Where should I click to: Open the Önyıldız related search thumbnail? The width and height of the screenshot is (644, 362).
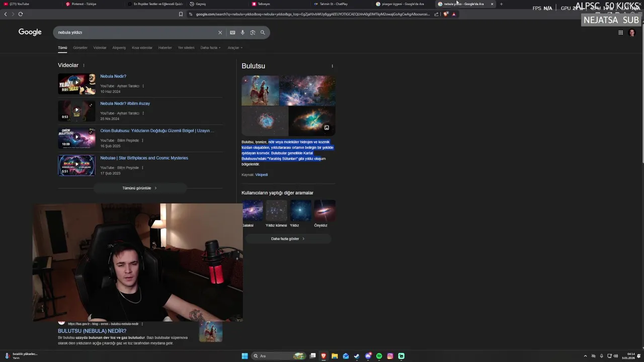325,210
